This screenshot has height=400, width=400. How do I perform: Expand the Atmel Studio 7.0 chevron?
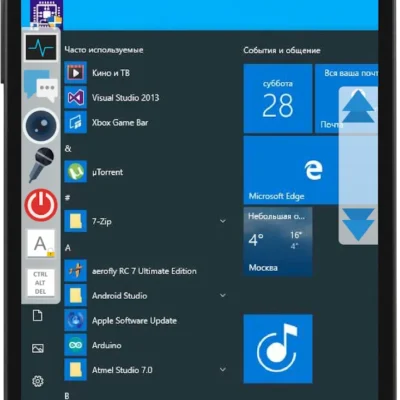point(223,369)
